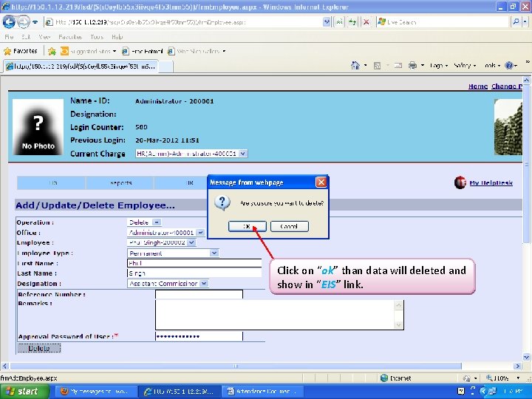
Task: Click the Refresh page icon
Action: [352, 22]
